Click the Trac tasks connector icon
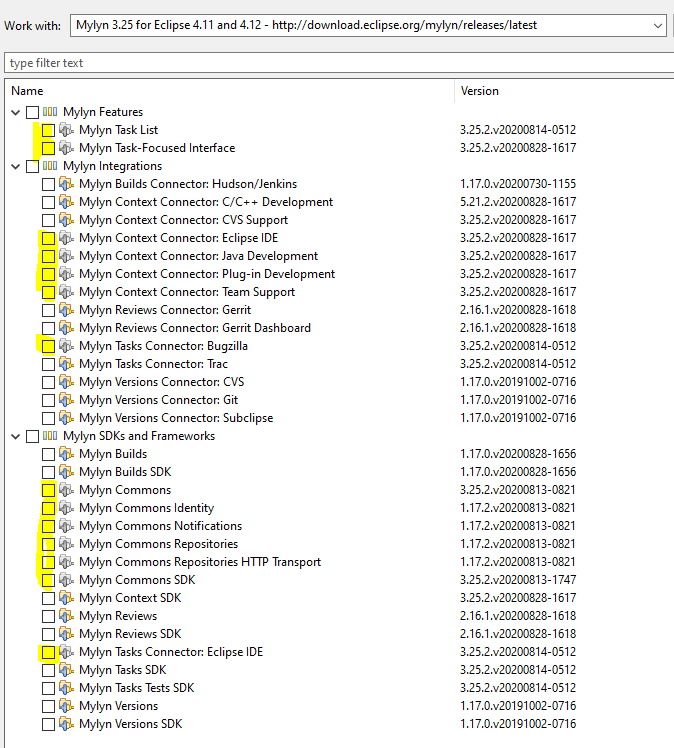674x748 pixels. pyautogui.click(x=66, y=364)
